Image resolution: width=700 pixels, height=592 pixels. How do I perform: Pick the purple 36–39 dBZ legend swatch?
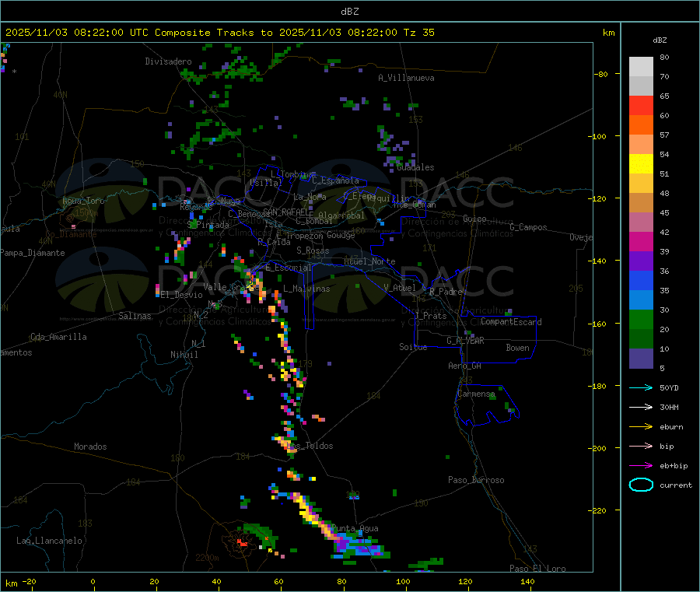[641, 261]
